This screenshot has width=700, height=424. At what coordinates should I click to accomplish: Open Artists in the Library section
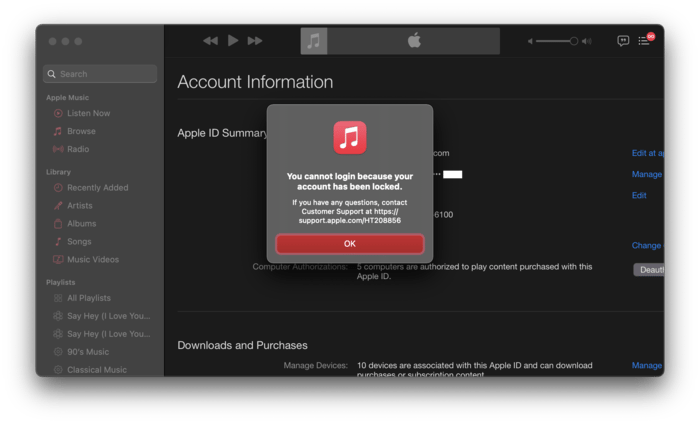point(80,206)
